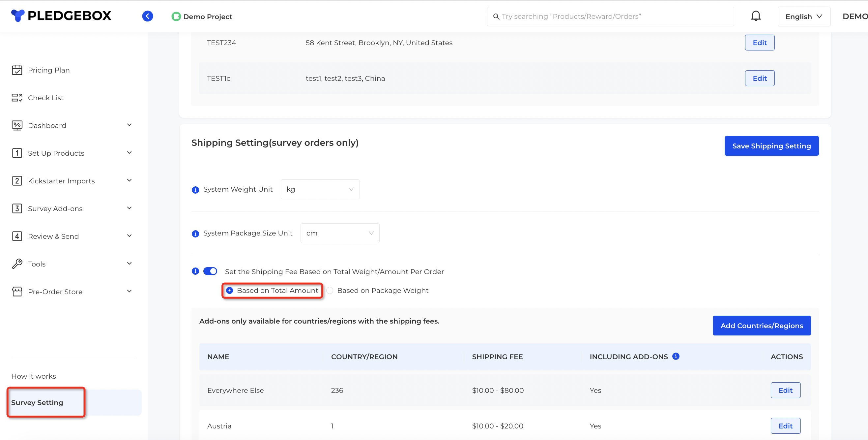This screenshot has width=868, height=440.
Task: Open notifications bell
Action: coord(756,16)
